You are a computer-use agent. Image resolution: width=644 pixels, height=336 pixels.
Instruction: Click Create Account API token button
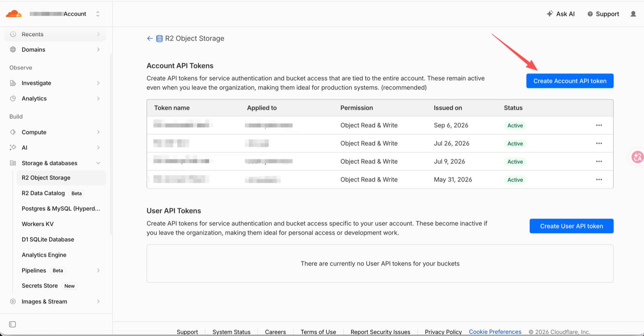click(x=570, y=81)
